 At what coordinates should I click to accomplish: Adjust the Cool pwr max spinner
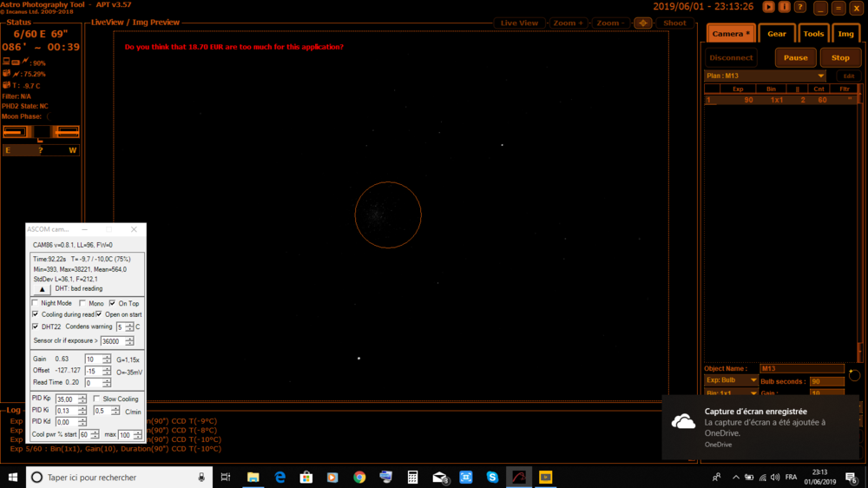click(x=137, y=435)
